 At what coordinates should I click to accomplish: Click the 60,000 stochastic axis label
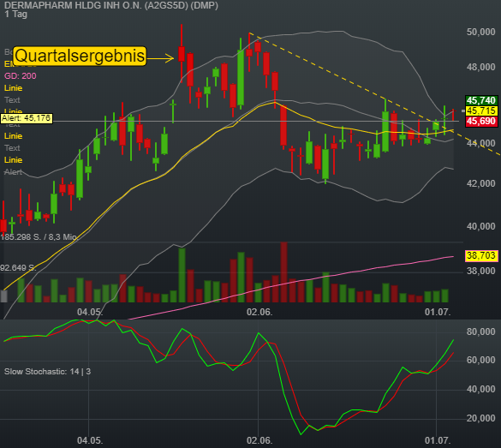pyautogui.click(x=480, y=360)
